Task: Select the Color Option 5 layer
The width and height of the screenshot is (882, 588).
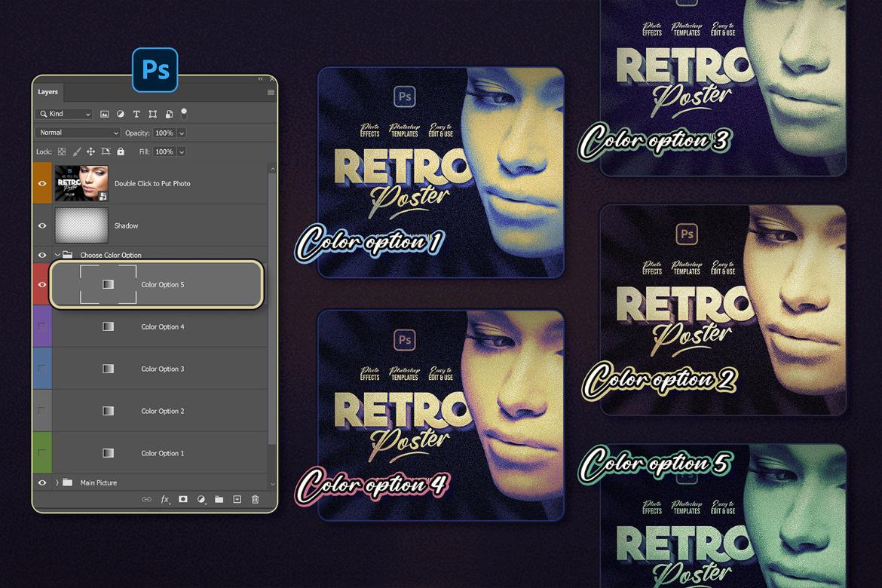Action: [157, 285]
